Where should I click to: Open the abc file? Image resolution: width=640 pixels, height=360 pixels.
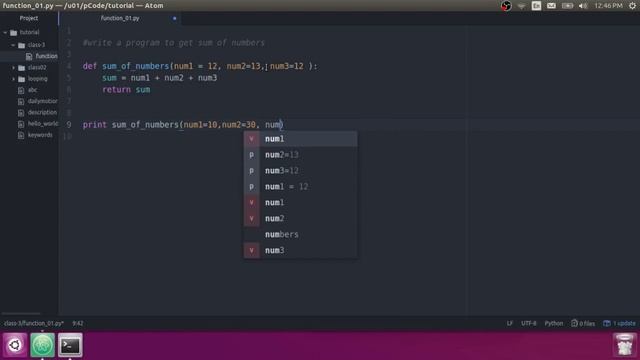[x=32, y=90]
